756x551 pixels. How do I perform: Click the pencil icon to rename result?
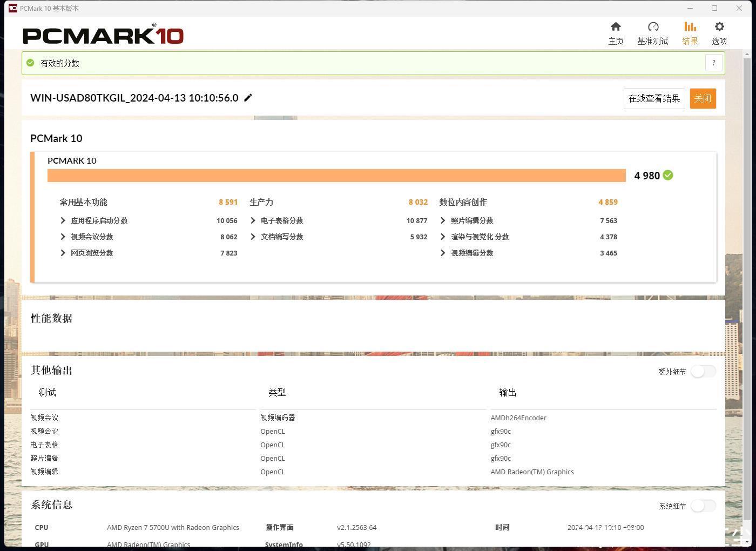tap(248, 98)
